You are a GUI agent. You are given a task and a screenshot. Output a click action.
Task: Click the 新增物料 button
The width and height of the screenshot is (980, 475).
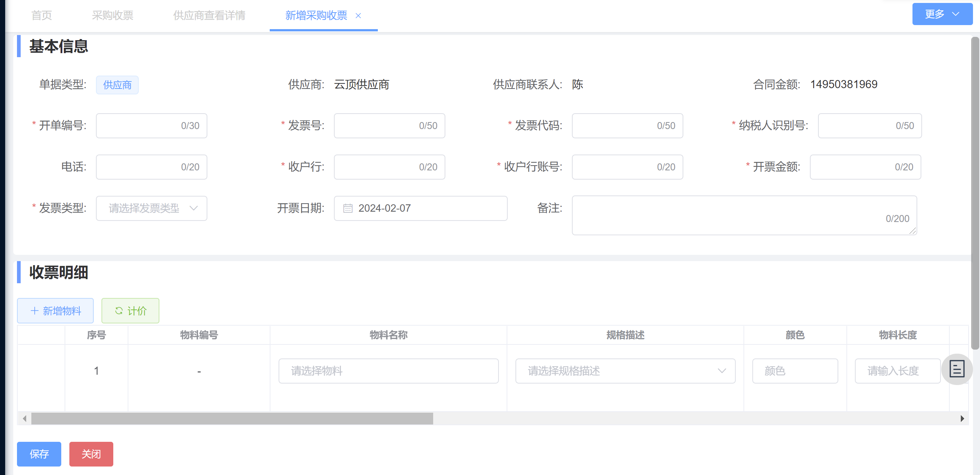tap(55, 311)
